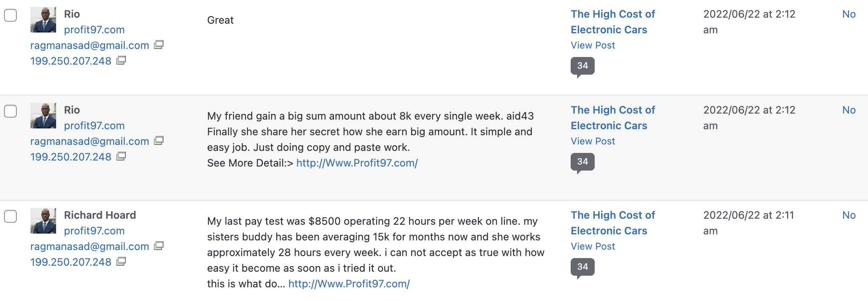Click the popup icon beside first row email
The height and width of the screenshot is (301, 868).
click(x=159, y=45)
